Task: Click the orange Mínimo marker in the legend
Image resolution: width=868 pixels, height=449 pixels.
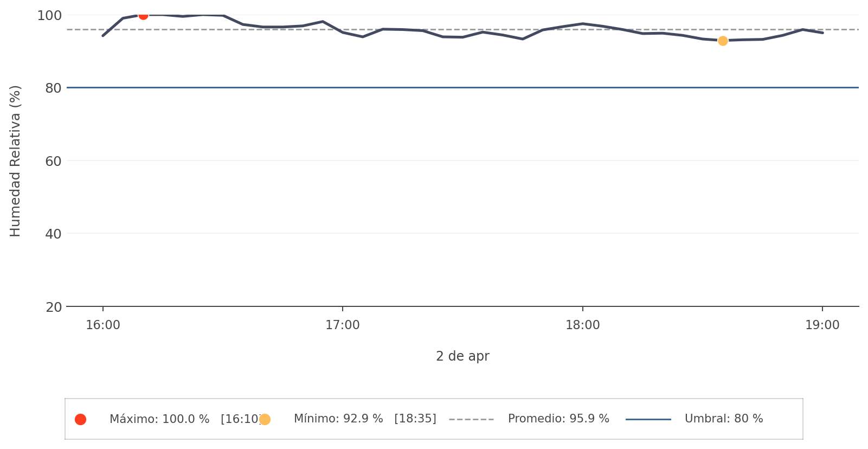Action: pos(265,419)
